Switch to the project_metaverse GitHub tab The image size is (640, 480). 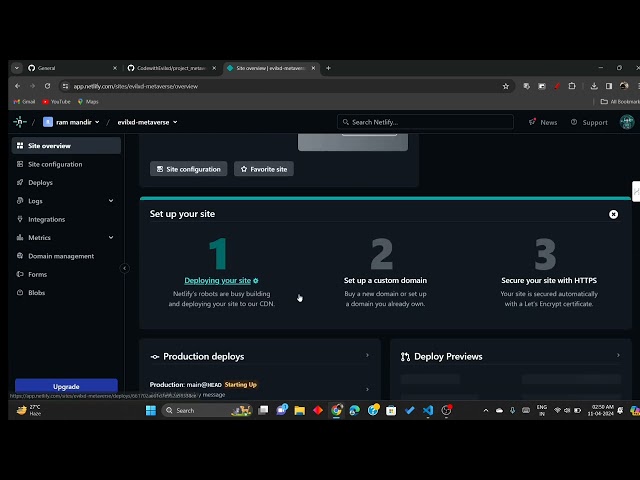[x=171, y=68]
